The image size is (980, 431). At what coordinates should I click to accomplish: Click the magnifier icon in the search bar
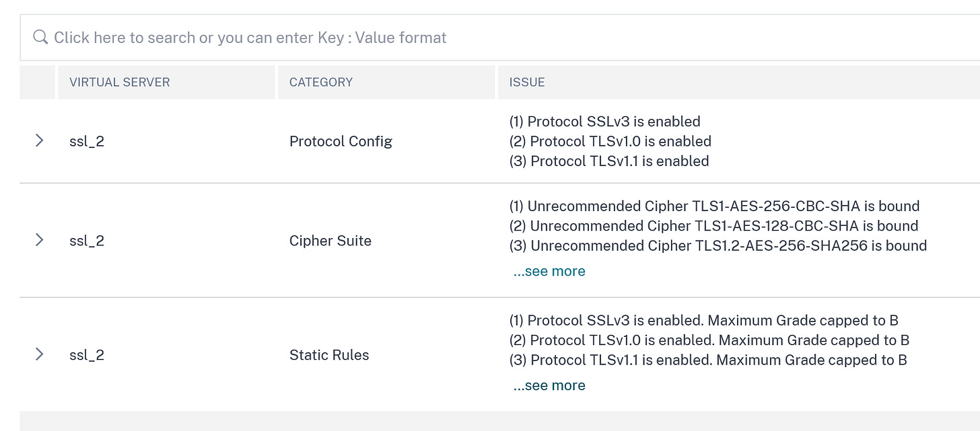40,38
